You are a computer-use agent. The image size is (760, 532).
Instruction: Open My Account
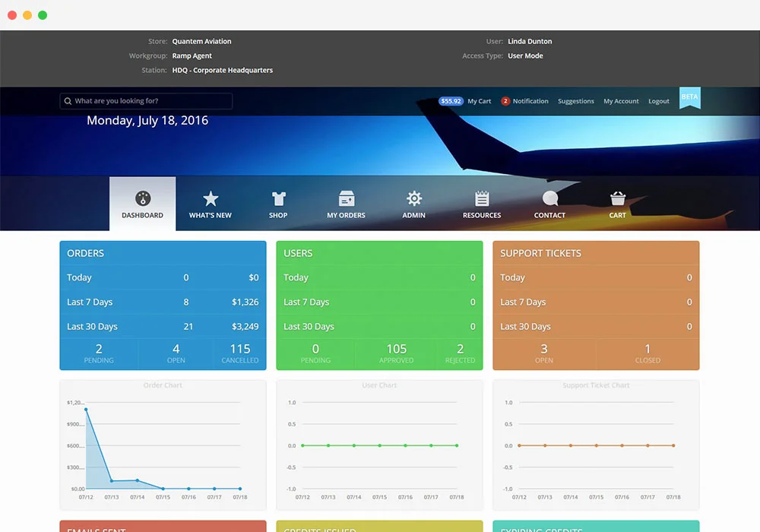(x=621, y=100)
